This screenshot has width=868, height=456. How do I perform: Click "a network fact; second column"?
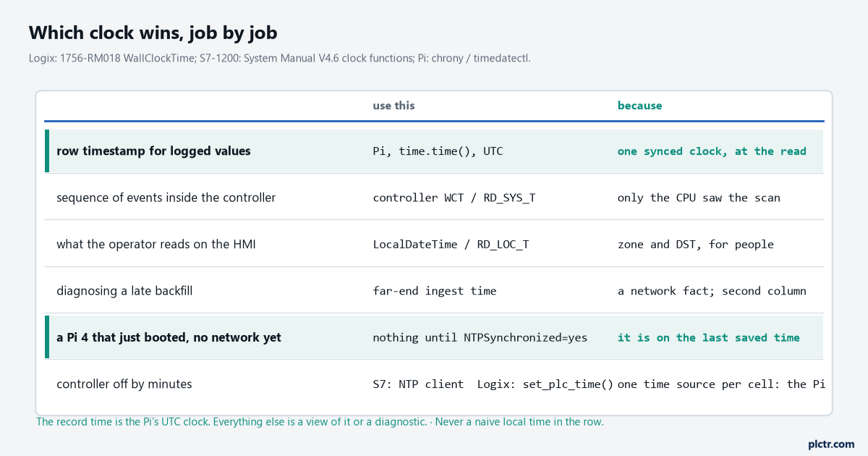[x=712, y=291]
